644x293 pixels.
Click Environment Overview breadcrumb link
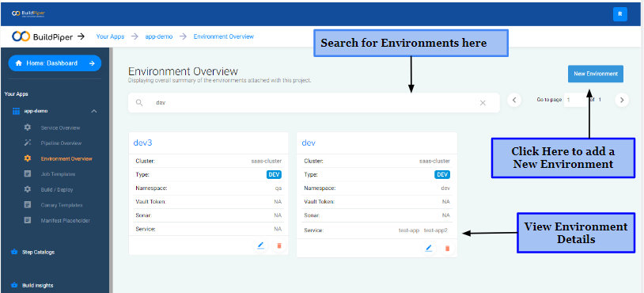(x=223, y=36)
